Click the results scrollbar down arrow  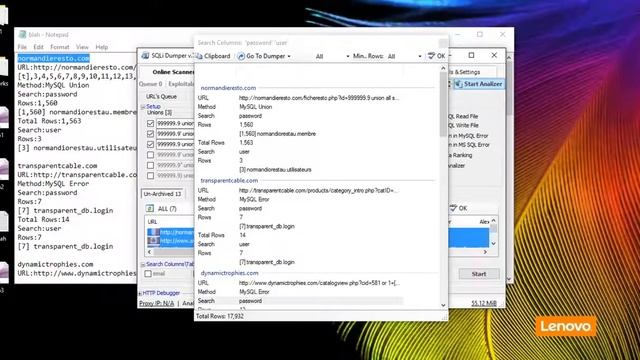pos(443,305)
